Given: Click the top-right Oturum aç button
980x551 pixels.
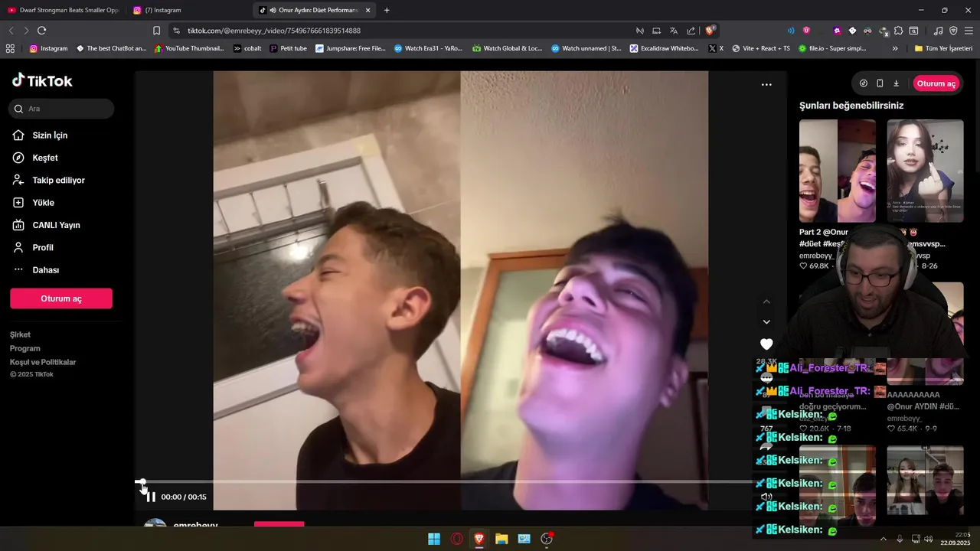Looking at the screenshot, I should [936, 83].
